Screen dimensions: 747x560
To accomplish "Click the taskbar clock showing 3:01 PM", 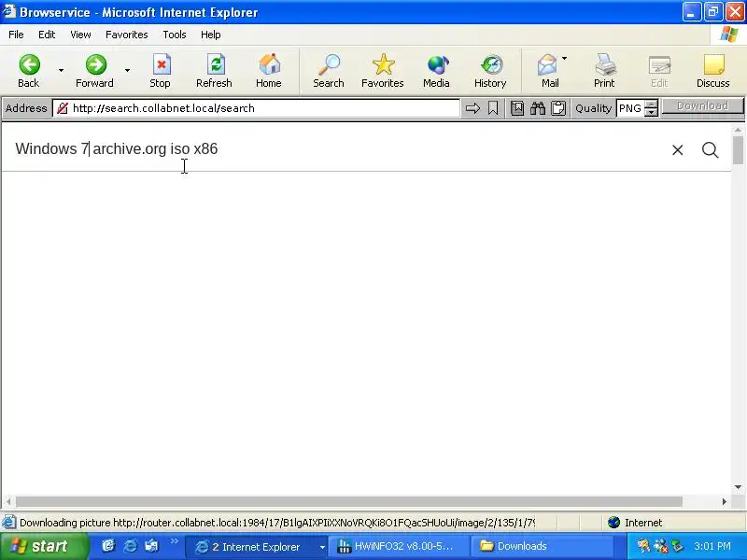I will (x=712, y=546).
